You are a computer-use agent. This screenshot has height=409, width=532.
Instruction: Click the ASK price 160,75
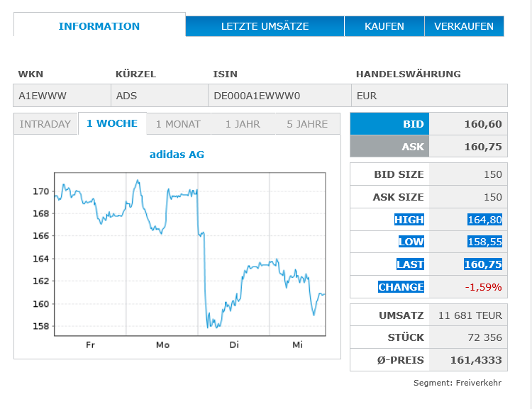pos(483,147)
